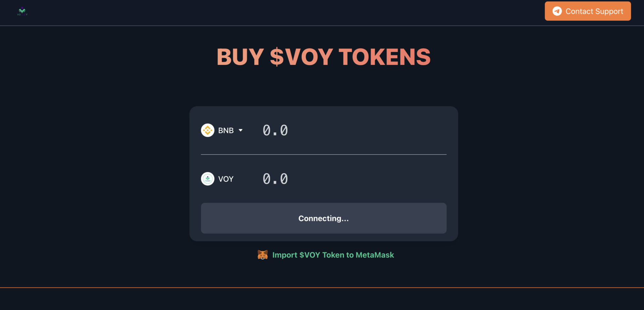Click the Voy logo in the header
Image resolution: width=644 pixels, height=310 pixels.
22,11
